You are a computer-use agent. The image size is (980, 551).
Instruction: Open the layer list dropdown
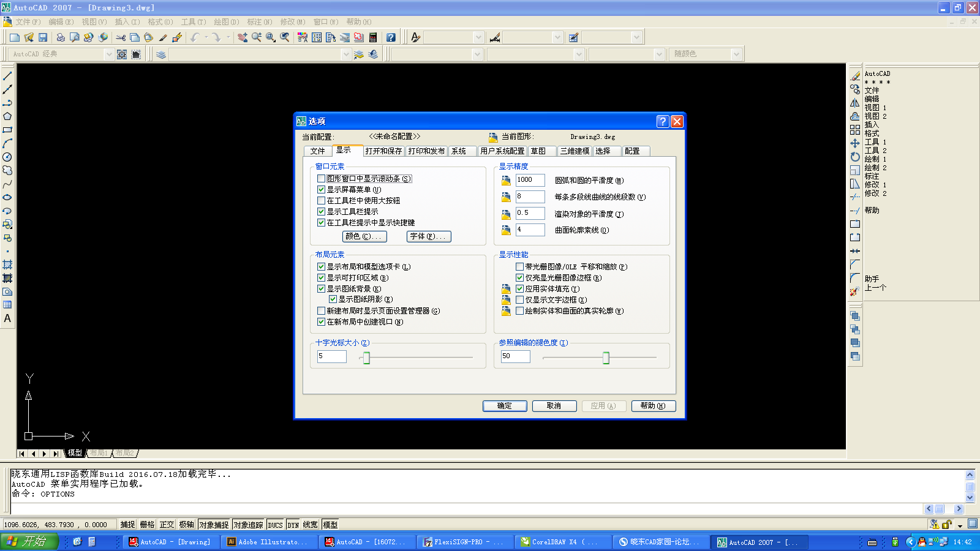(346, 54)
